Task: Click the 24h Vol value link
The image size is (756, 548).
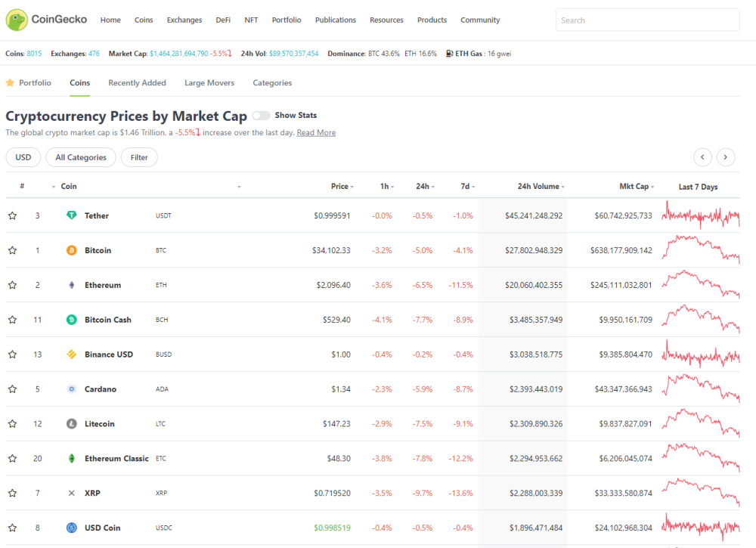Action: click(293, 54)
